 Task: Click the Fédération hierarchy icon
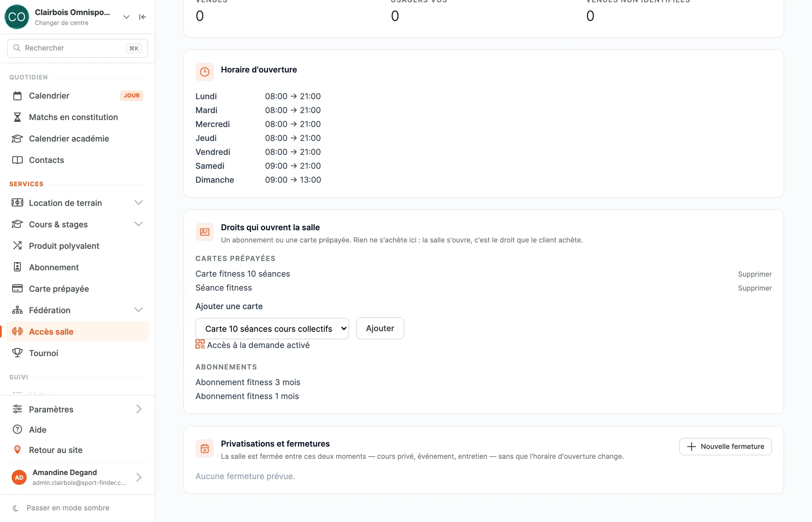click(x=17, y=310)
